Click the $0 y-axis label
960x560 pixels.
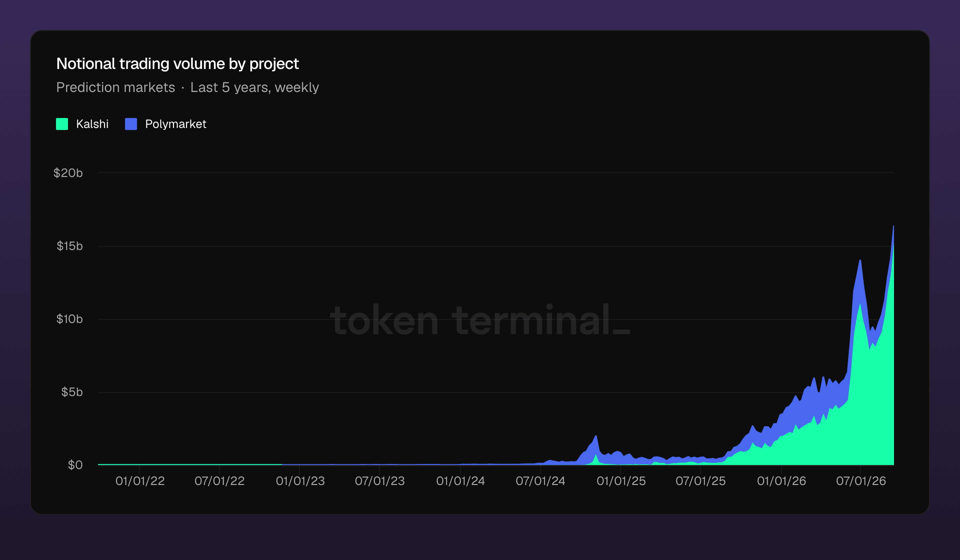[75, 465]
